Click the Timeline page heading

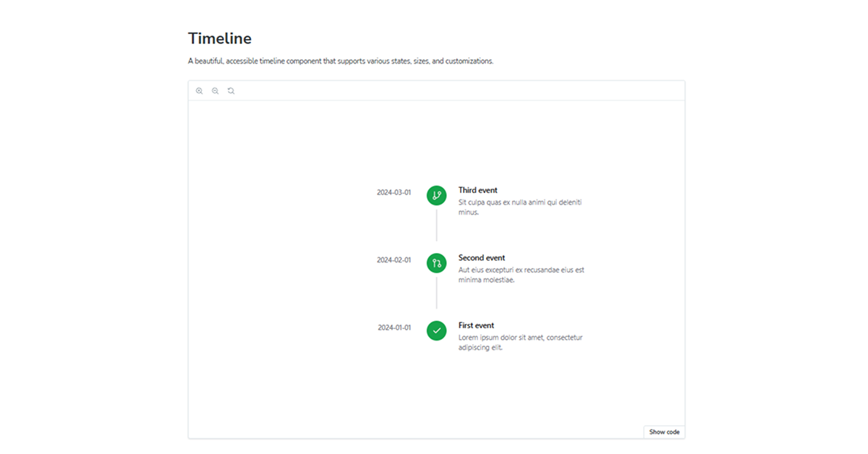click(x=220, y=38)
